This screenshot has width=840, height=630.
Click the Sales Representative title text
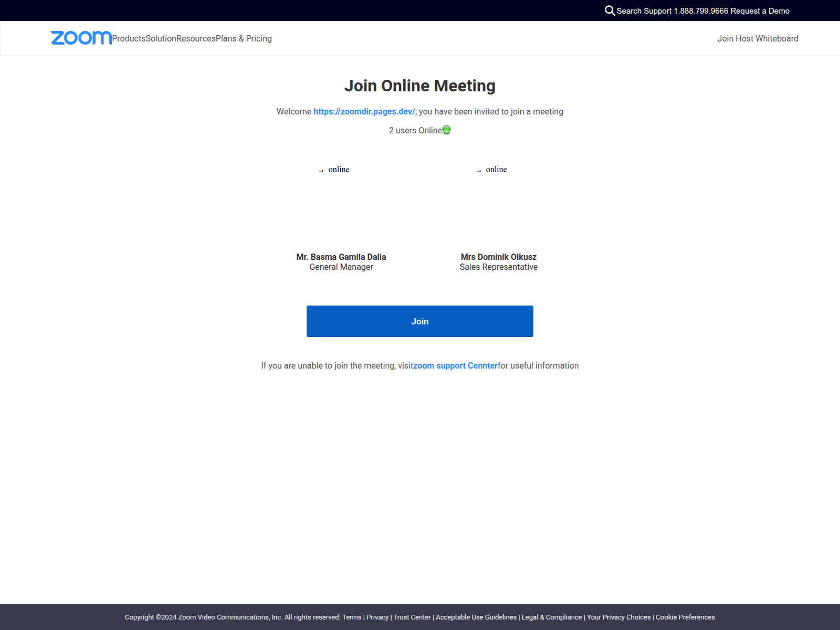pyautogui.click(x=499, y=267)
